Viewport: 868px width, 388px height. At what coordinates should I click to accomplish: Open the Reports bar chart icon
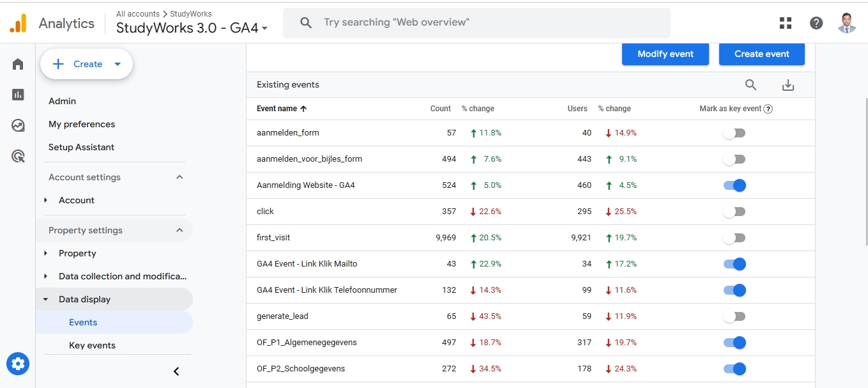18,95
